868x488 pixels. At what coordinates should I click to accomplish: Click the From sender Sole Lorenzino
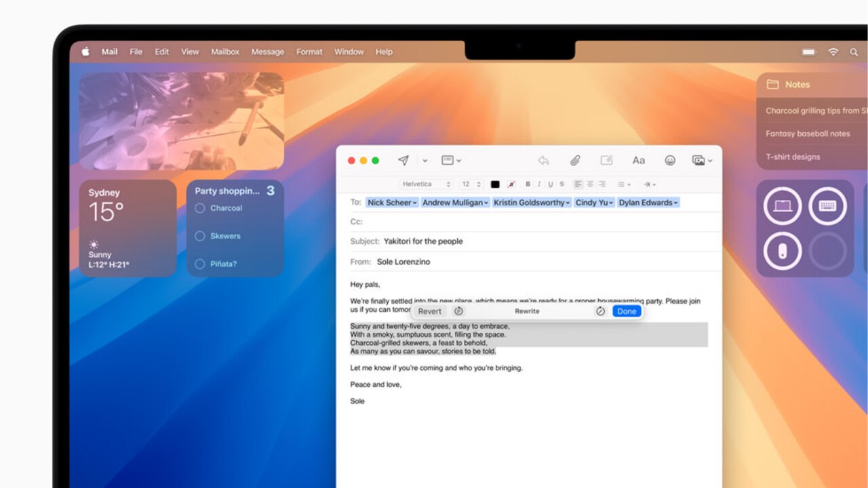click(403, 262)
